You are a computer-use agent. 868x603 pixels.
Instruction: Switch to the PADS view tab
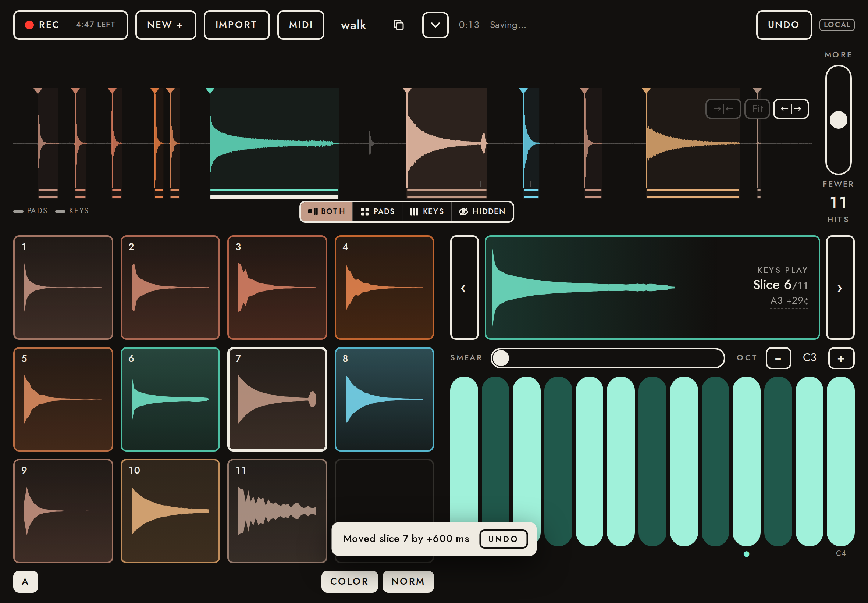point(377,211)
